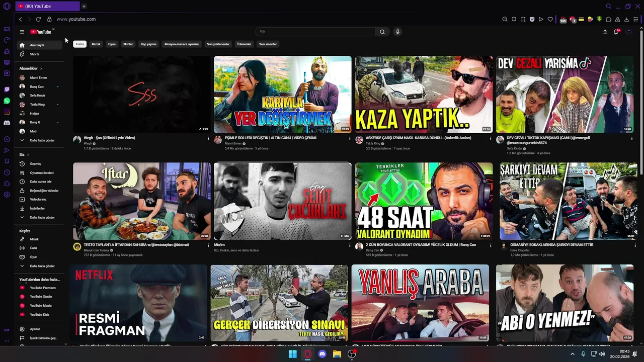Click the snapshot selection icon in address bar
Viewport: 644px width, 362px height.
coord(523,19)
